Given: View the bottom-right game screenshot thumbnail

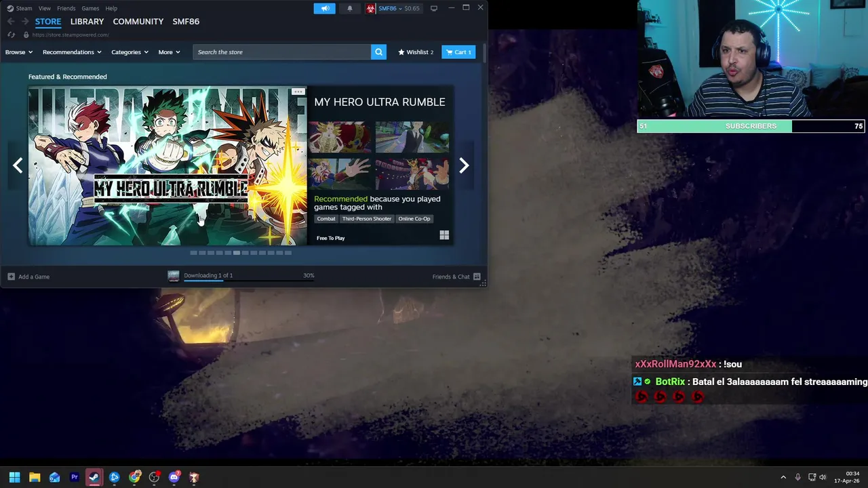Looking at the screenshot, I should point(412,174).
